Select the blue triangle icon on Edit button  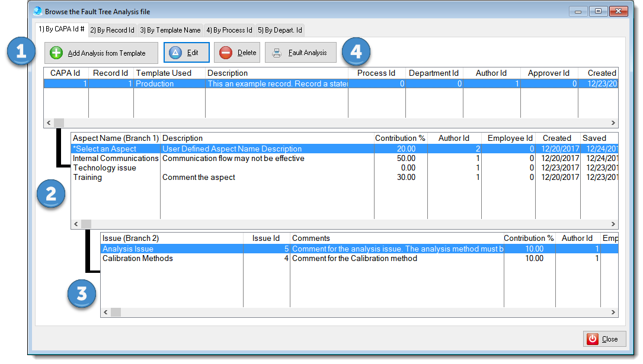coord(176,53)
